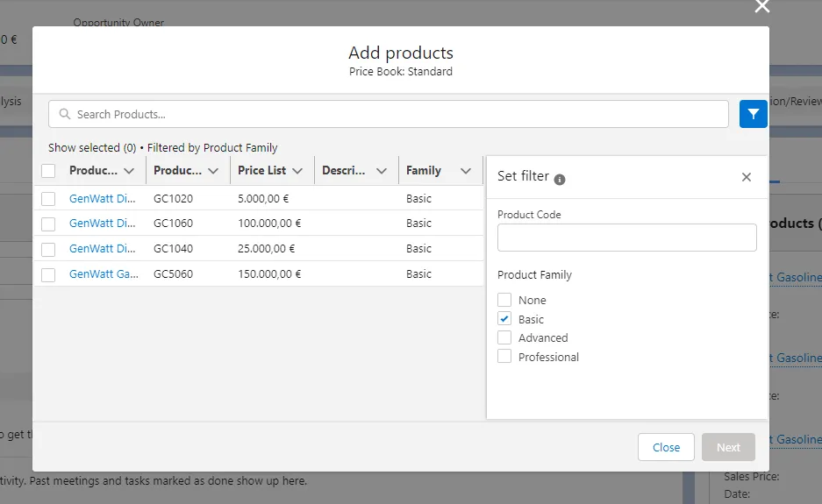This screenshot has height=504, width=822.
Task: Click the blue filter funnel icon
Action: [x=753, y=114]
